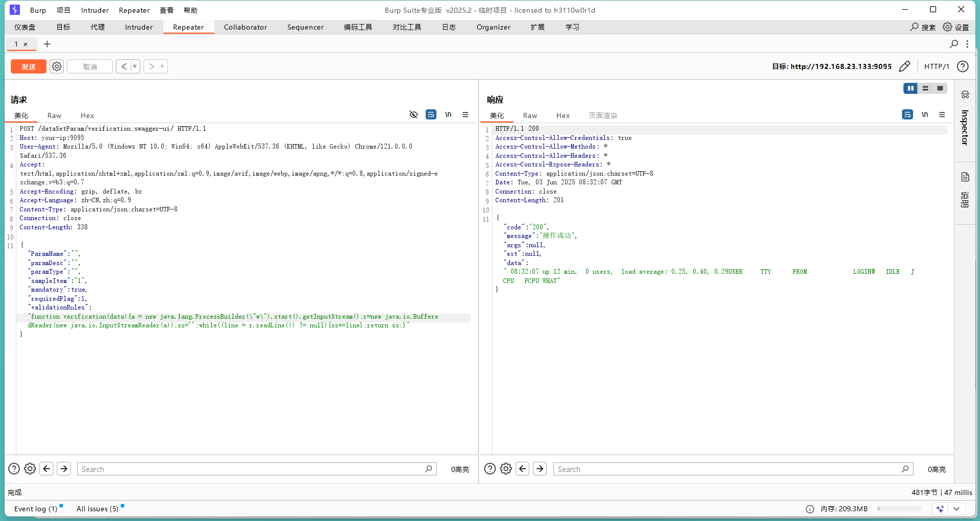The image size is (980, 521).
Task: Open response 页面渲染 render tab
Action: pyautogui.click(x=603, y=115)
